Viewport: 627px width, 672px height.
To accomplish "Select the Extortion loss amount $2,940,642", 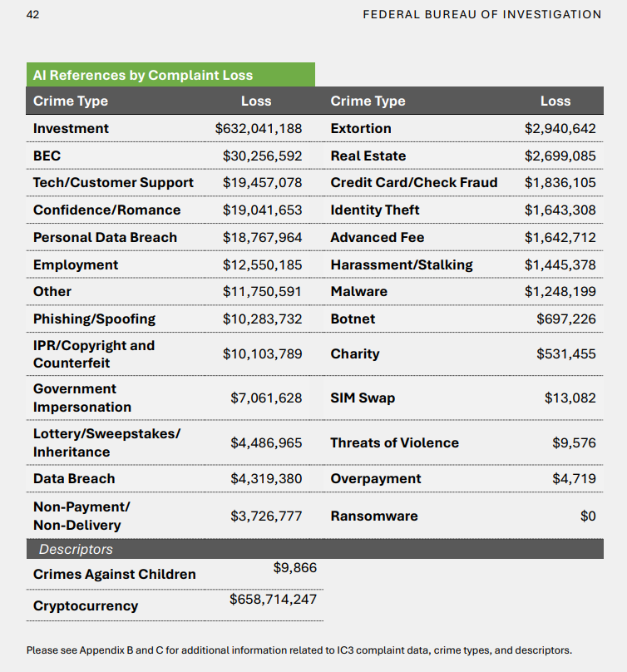I will point(560,129).
